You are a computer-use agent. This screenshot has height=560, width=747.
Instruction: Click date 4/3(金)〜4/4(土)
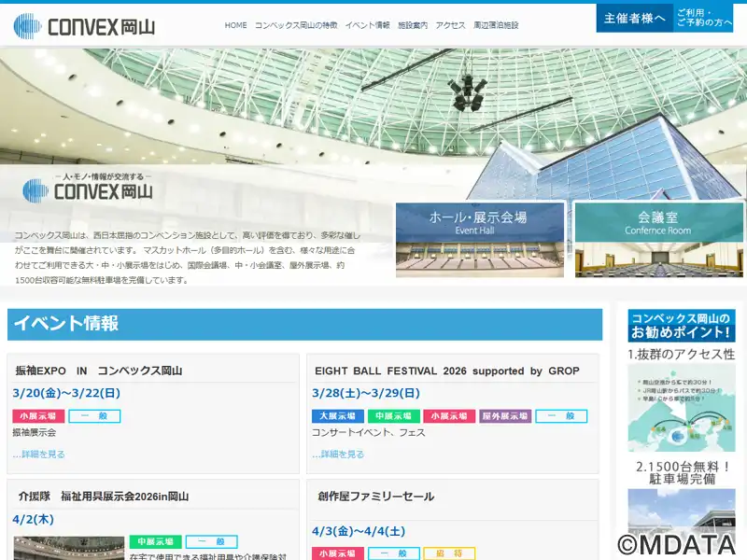(359, 531)
